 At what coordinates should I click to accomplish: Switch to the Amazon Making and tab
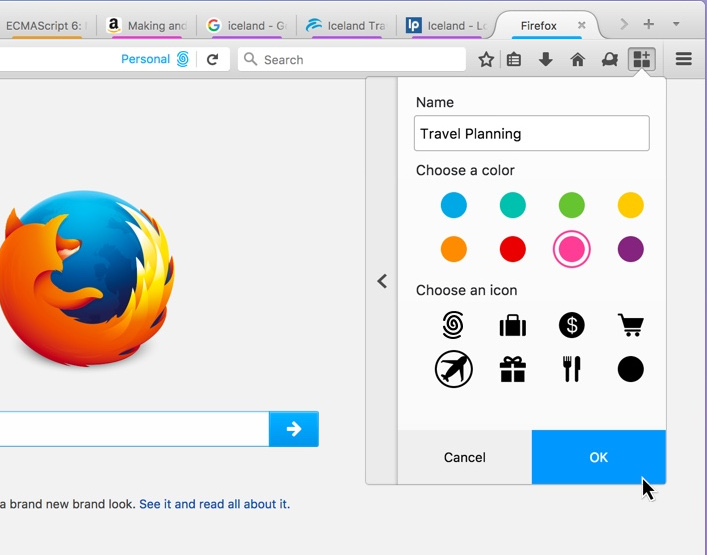pos(147,26)
